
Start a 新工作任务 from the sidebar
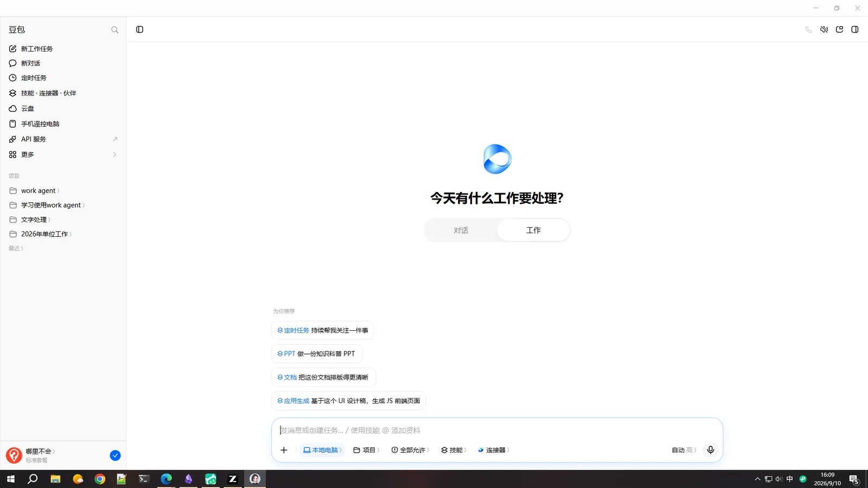click(x=63, y=49)
